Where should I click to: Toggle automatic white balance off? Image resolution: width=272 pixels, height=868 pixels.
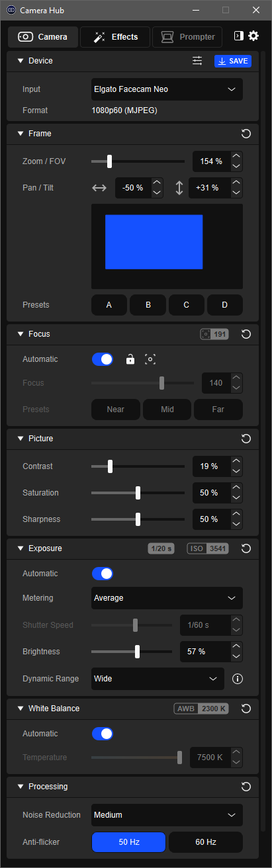click(x=103, y=734)
